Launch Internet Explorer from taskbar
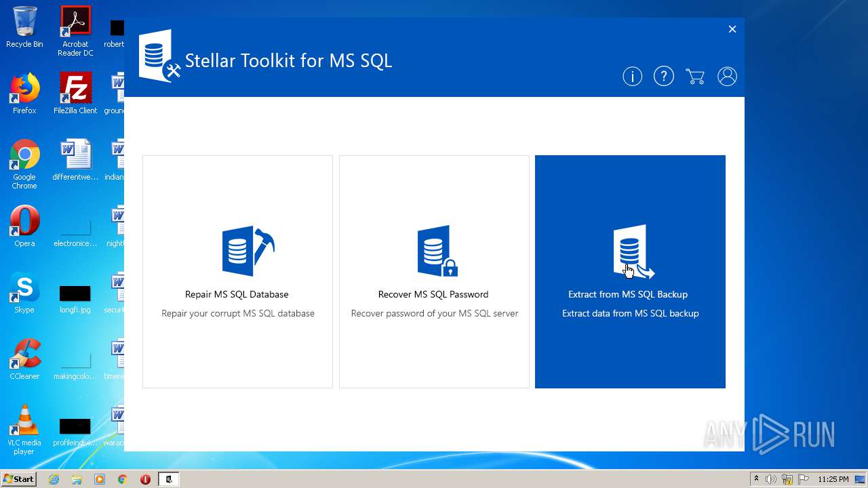The height and width of the screenshot is (488, 868). 54,479
